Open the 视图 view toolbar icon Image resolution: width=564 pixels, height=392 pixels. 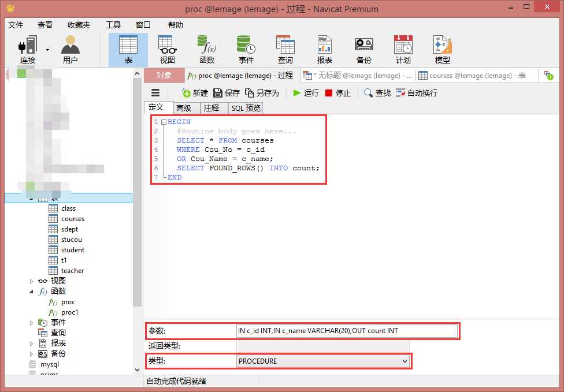coord(167,50)
